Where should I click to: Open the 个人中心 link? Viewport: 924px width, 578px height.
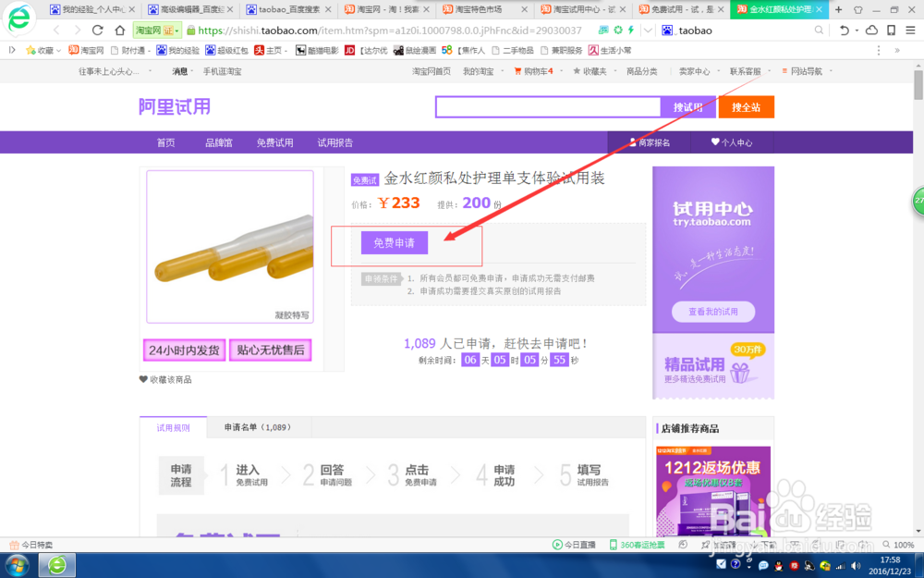coord(731,142)
